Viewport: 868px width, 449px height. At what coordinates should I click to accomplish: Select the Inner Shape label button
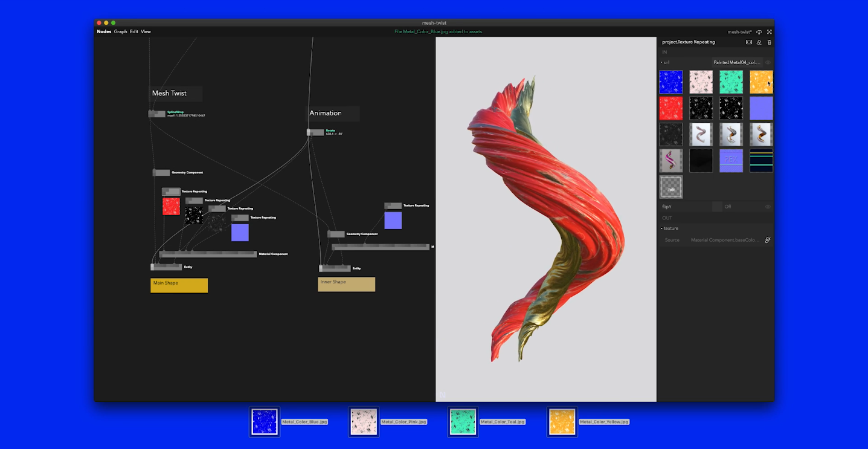(346, 284)
